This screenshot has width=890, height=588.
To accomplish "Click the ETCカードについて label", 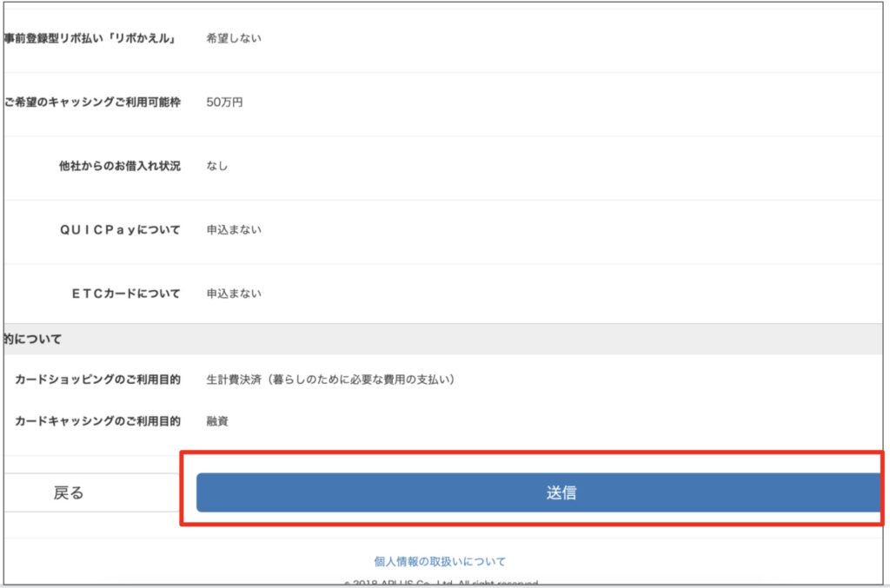I will (126, 294).
